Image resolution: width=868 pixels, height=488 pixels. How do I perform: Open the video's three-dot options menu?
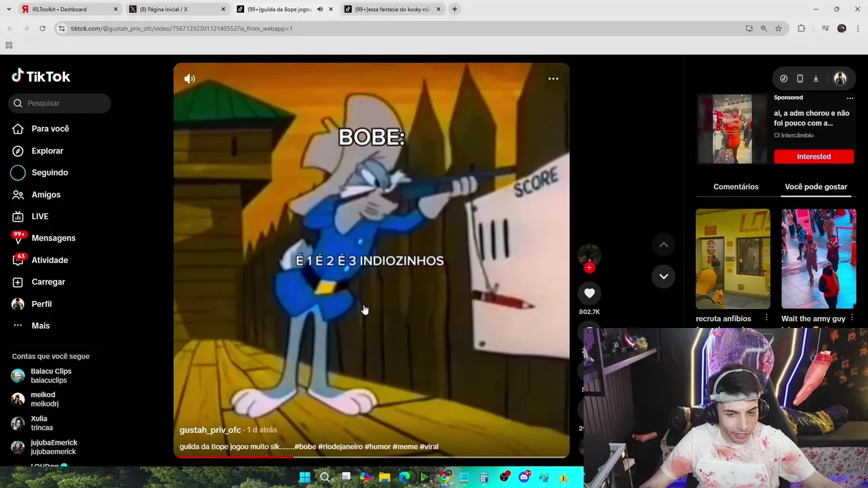point(553,79)
